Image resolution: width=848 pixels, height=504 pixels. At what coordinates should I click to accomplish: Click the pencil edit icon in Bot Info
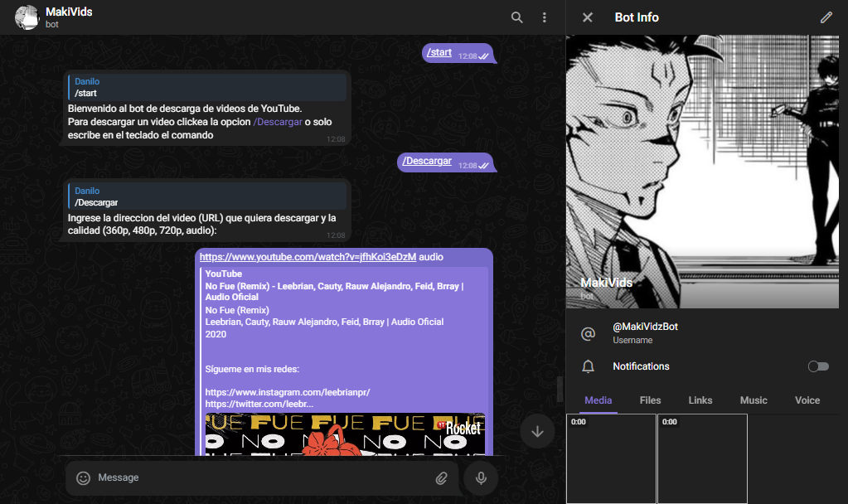[826, 17]
